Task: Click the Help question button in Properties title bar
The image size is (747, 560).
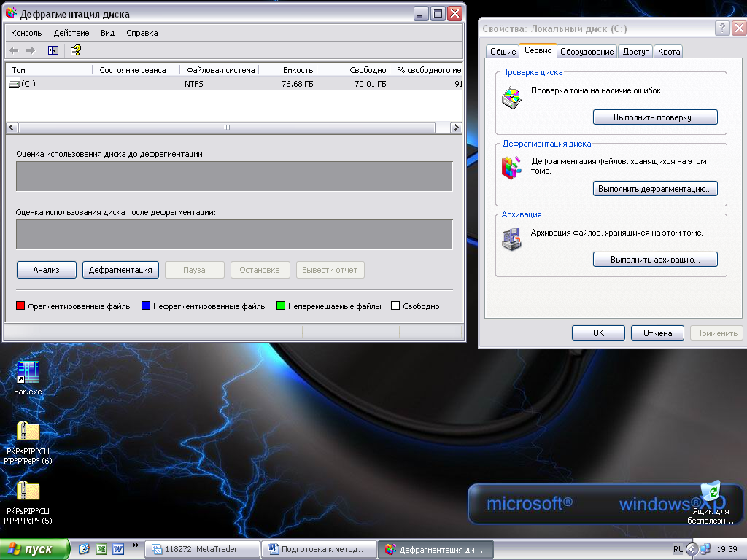Action: point(722,28)
